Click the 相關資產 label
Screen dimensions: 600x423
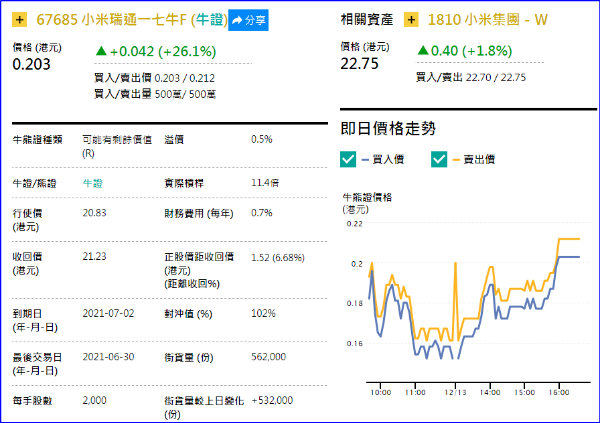367,20
